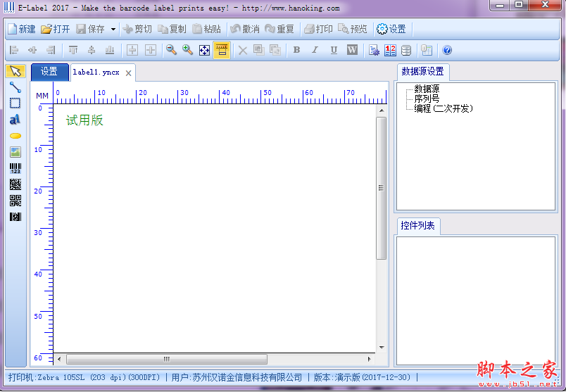The image size is (566, 392).
Task: Click the send to back icon
Action: [x=275, y=50]
